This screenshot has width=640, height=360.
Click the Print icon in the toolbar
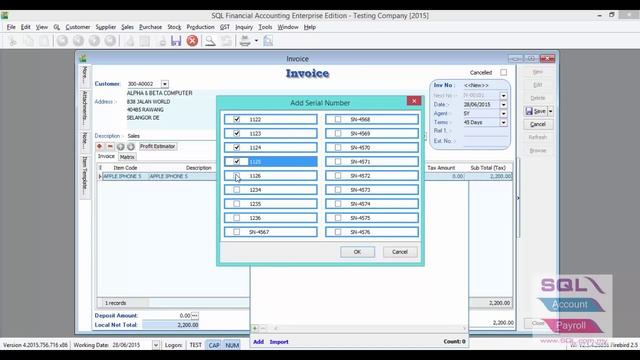click(x=245, y=41)
